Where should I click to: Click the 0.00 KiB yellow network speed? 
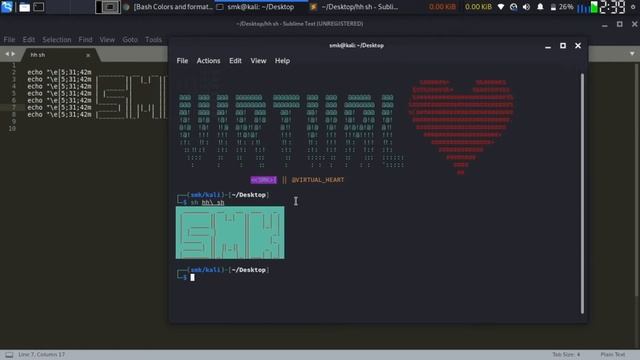(x=478, y=7)
